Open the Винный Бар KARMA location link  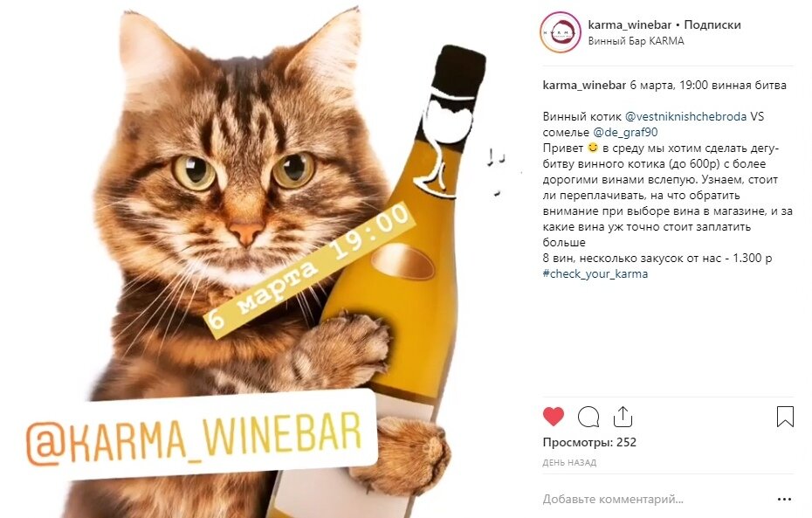pos(636,41)
